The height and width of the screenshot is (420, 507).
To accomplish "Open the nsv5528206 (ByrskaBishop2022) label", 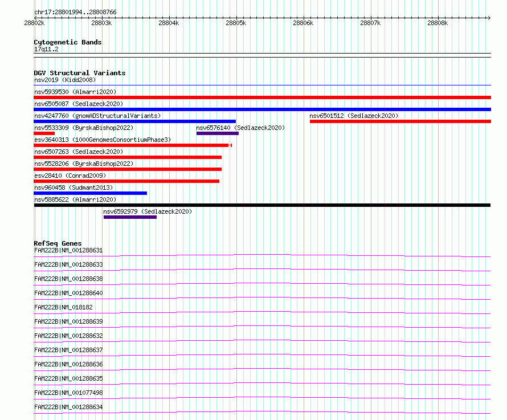I will (84, 164).
